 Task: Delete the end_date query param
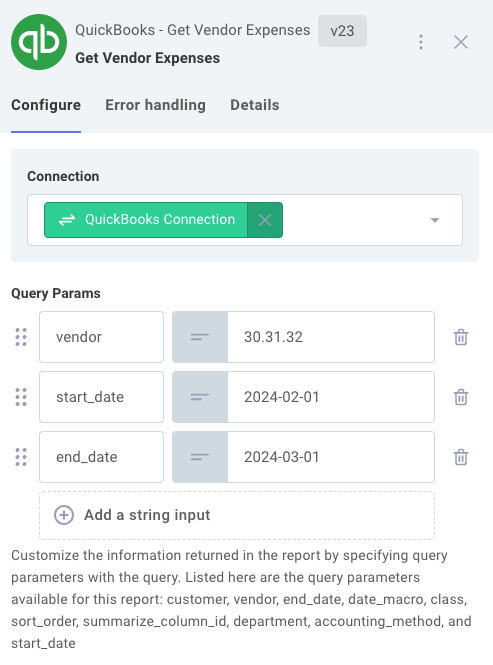pos(461,457)
